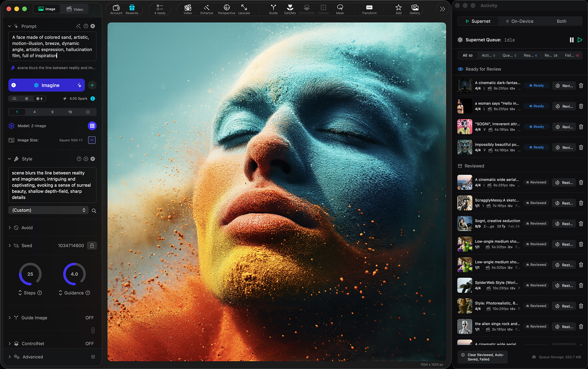Click the Guidance dial

(74, 274)
